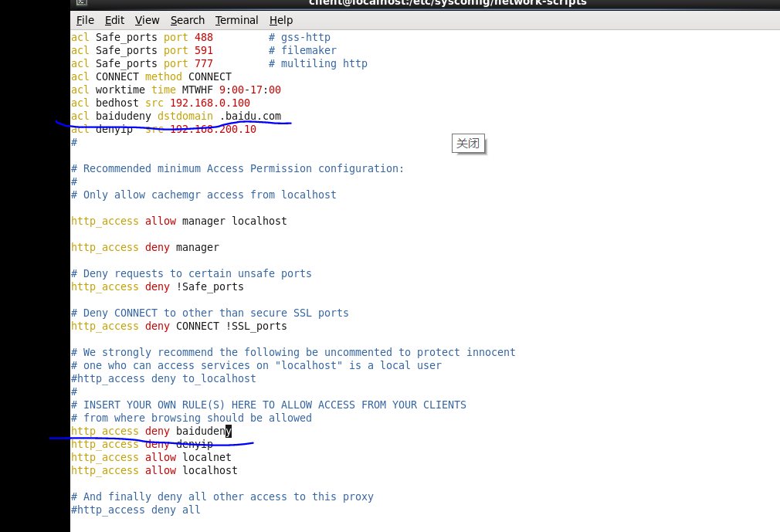Open the Help menu
Image resolution: width=780 pixels, height=532 pixels.
pyautogui.click(x=281, y=20)
